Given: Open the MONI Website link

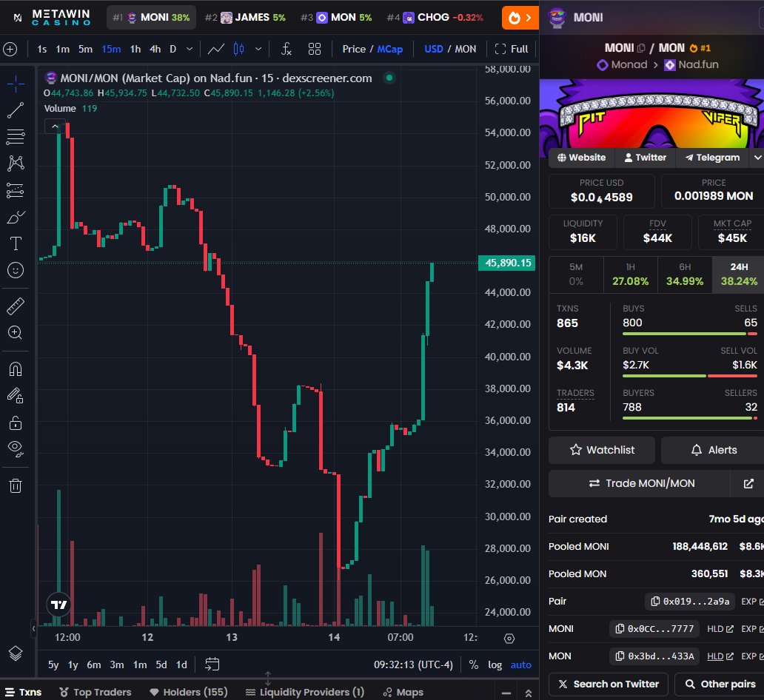Looking at the screenshot, I should [581, 158].
